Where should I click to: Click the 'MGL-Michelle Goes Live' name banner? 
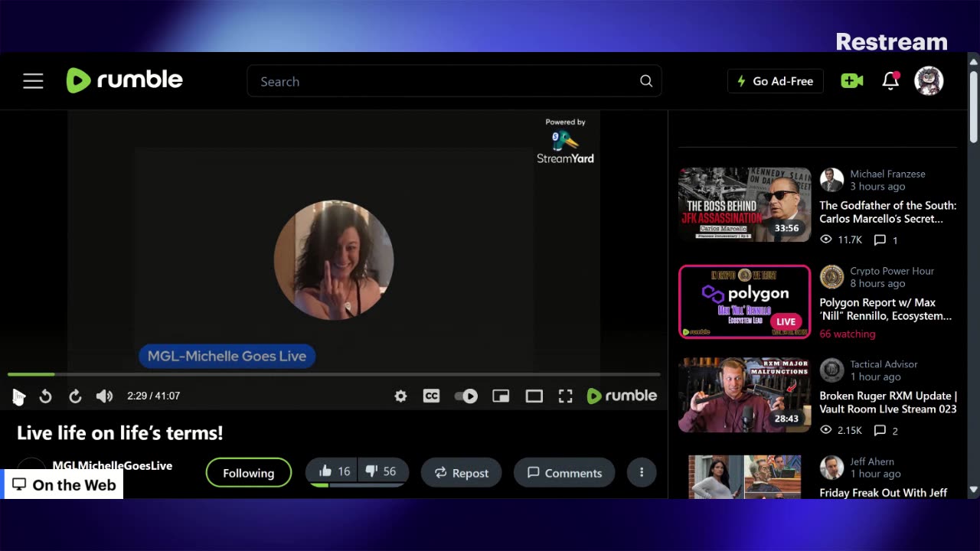[x=227, y=356]
